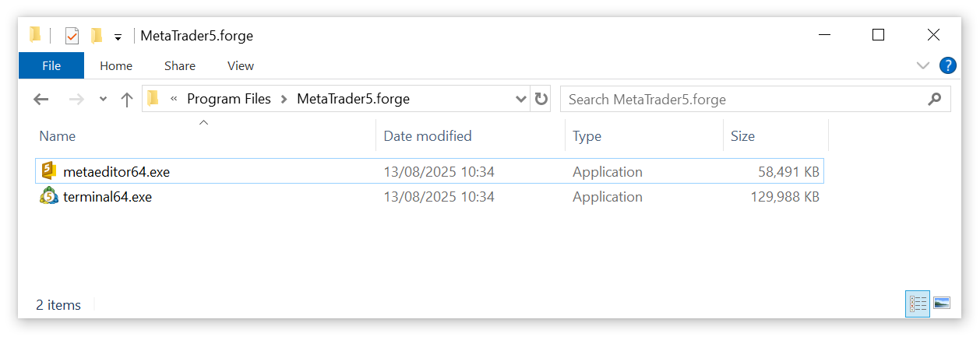
Task: Click the Properties quick access checkmark icon
Action: 72,36
